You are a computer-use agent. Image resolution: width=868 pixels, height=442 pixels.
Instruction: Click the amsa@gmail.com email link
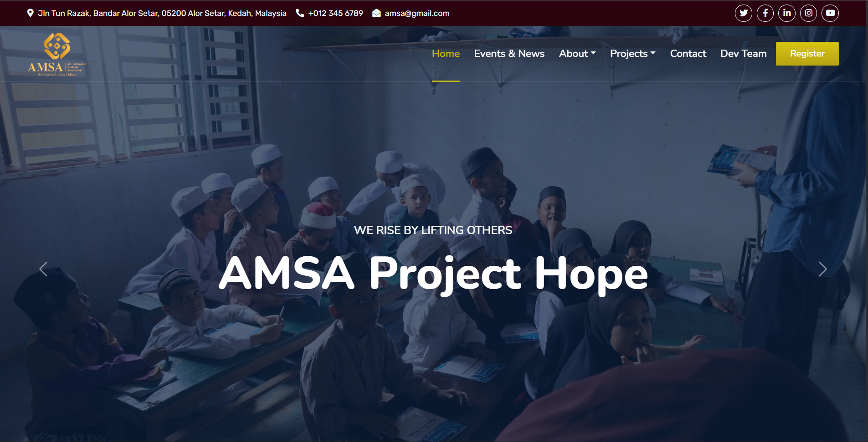click(x=417, y=13)
